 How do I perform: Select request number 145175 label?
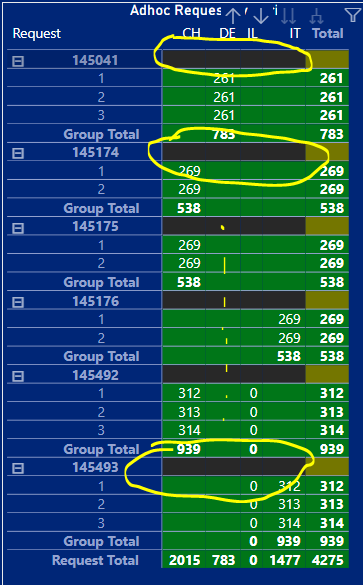pos(95,226)
